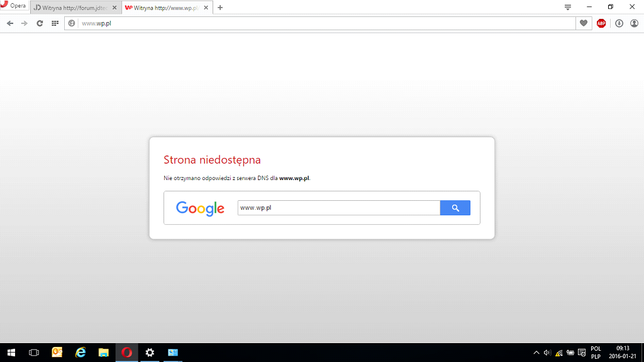Open the Windows Start menu
644x362 pixels.
[x=11, y=353]
